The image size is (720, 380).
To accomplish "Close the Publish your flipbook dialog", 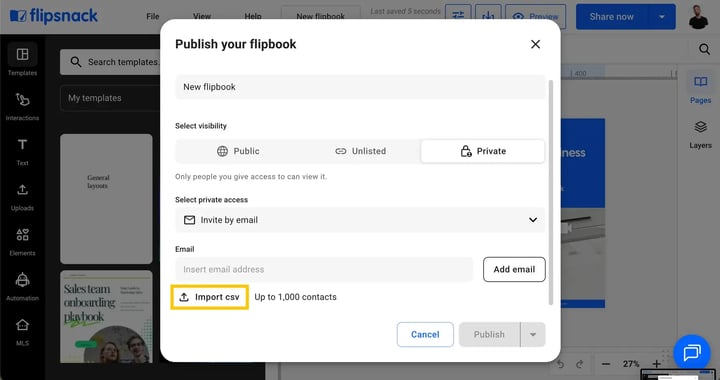I will coord(535,44).
